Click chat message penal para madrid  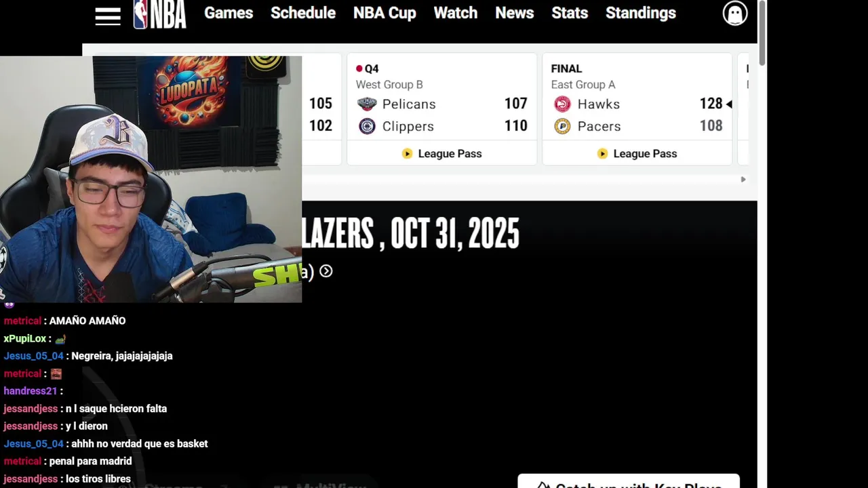pyautogui.click(x=91, y=461)
